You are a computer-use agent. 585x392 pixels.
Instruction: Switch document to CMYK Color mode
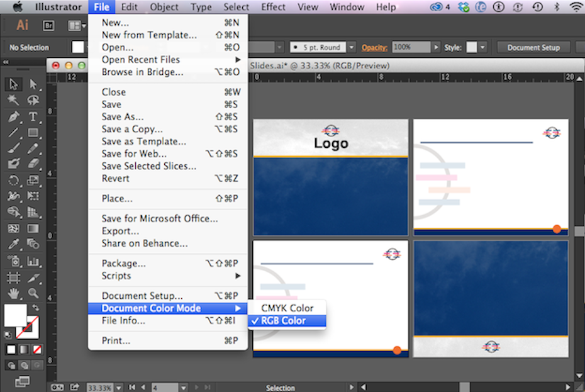click(287, 308)
